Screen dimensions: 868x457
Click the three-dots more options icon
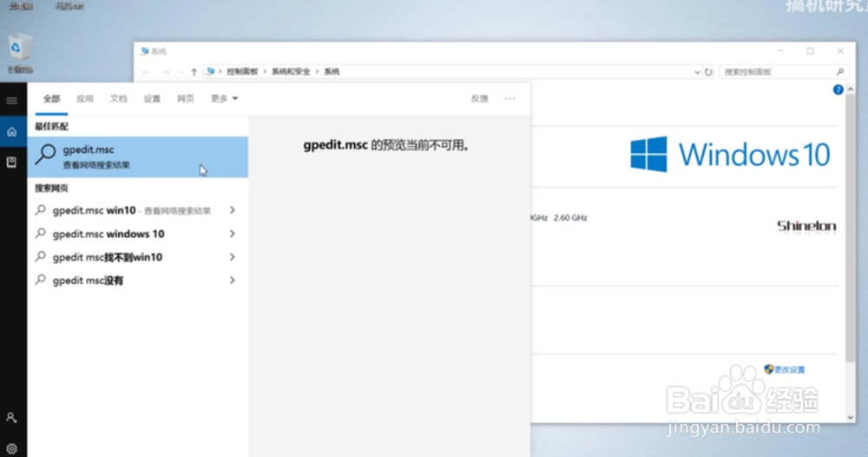pos(510,98)
